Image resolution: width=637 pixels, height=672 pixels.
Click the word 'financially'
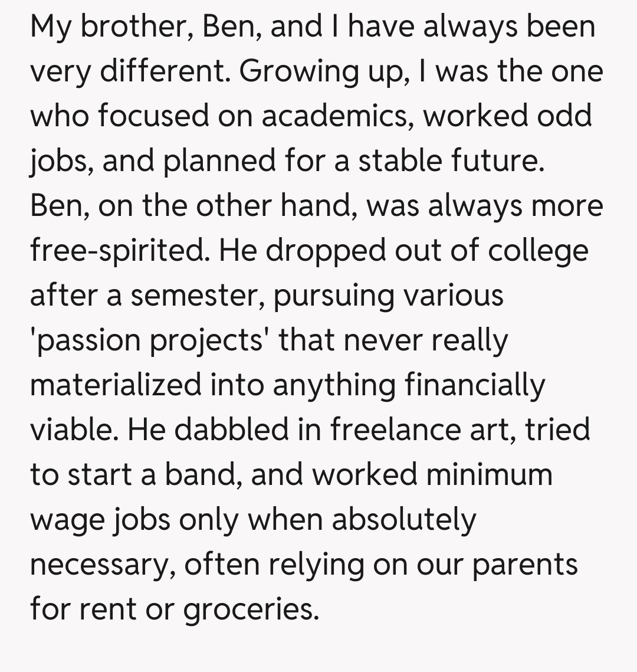tap(475, 385)
